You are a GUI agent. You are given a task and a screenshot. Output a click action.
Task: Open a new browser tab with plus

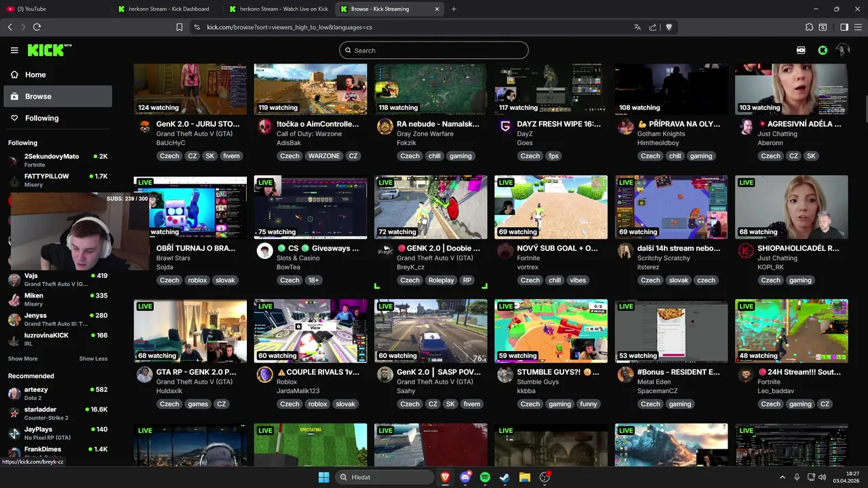454,9
